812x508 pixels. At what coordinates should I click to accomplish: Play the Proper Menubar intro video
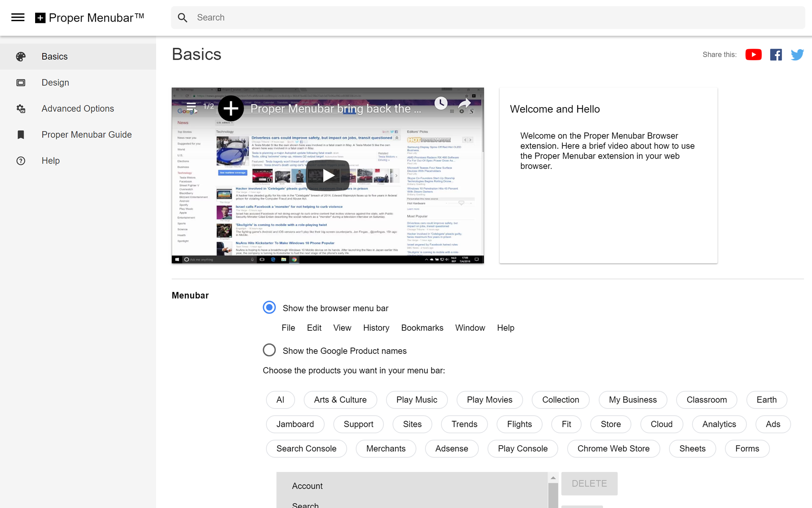328,175
